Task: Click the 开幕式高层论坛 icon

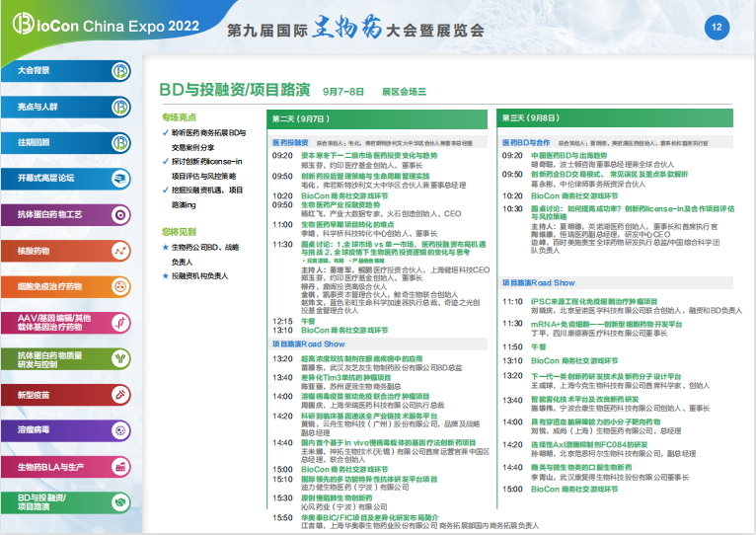Action: click(120, 179)
